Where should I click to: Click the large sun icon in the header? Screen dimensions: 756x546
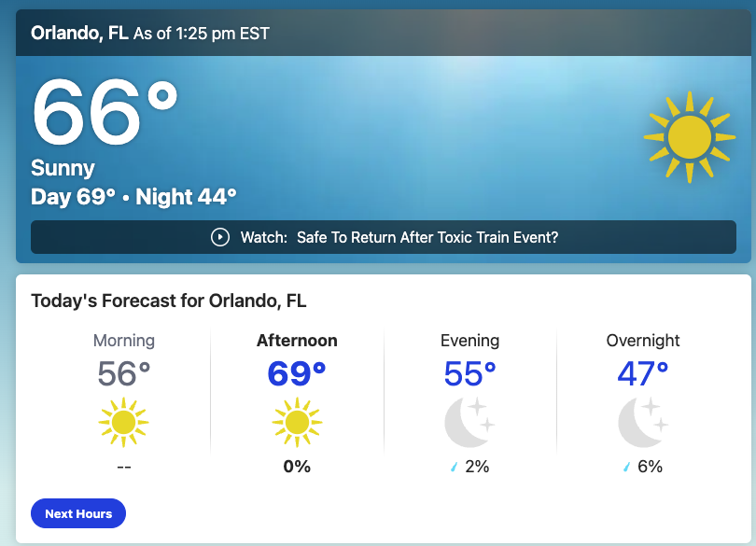[x=690, y=137]
